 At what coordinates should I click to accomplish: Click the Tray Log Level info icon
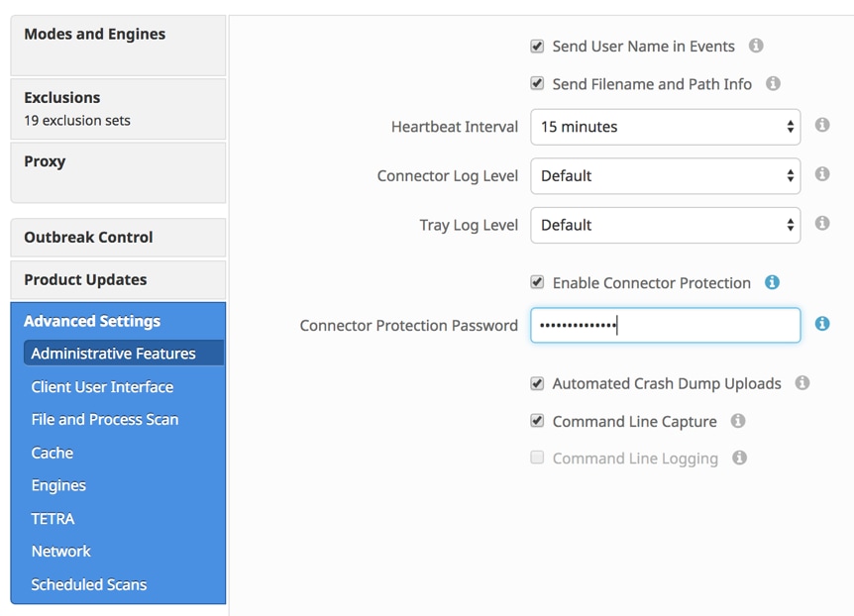pos(822,224)
